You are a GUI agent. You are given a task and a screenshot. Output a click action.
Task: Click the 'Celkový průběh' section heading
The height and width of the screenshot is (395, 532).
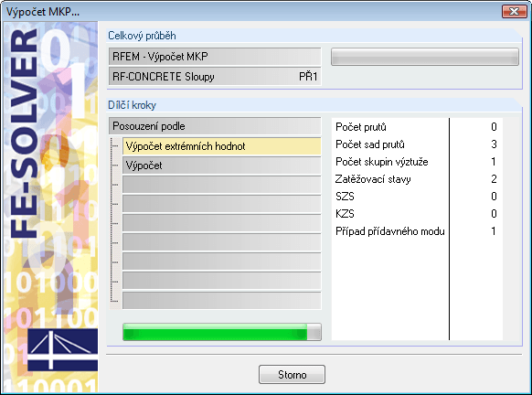142,36
